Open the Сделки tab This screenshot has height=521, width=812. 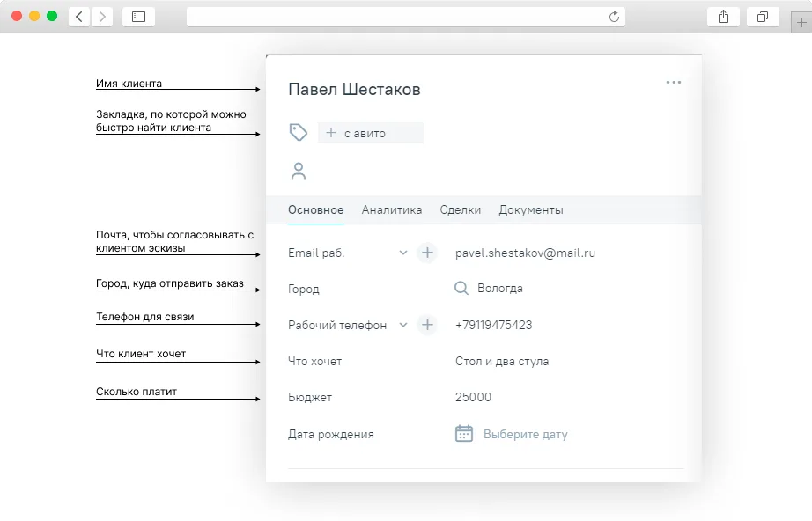[461, 210]
